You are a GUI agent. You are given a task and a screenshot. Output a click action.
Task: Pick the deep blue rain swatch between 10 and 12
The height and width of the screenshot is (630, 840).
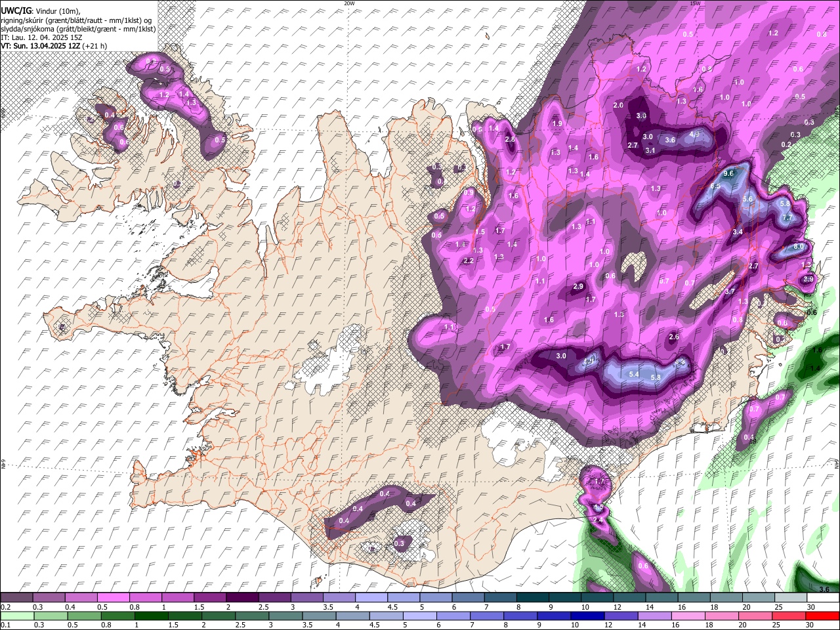(589, 616)
